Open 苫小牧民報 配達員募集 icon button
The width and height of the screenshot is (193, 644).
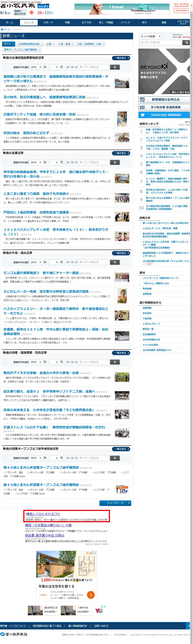(142, 107)
